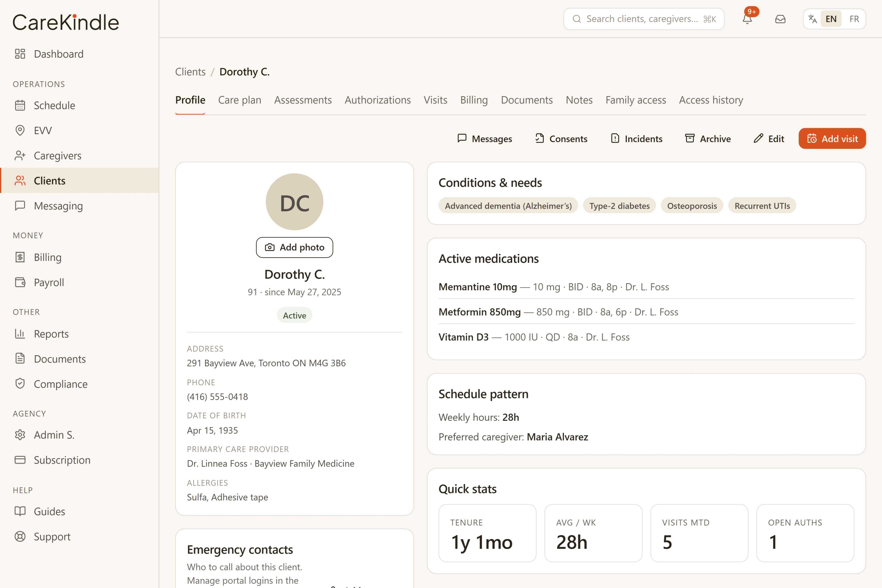Click the Metformin 850mg medication row
The height and width of the screenshot is (588, 882).
(646, 312)
